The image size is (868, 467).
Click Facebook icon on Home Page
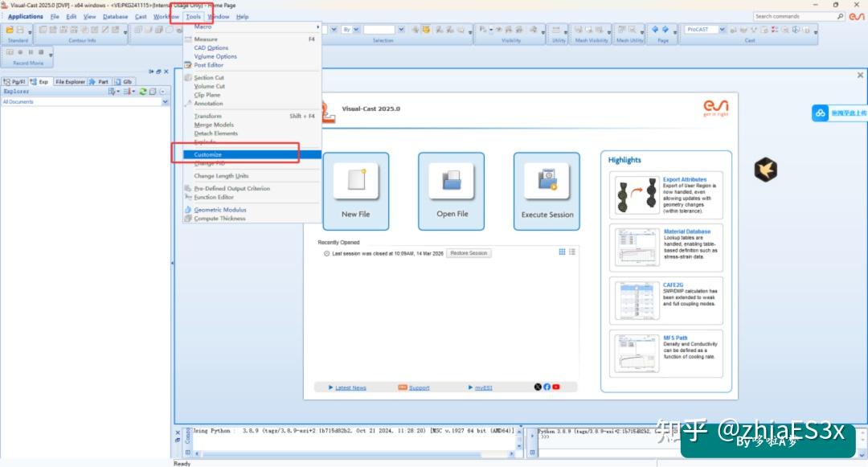click(547, 387)
